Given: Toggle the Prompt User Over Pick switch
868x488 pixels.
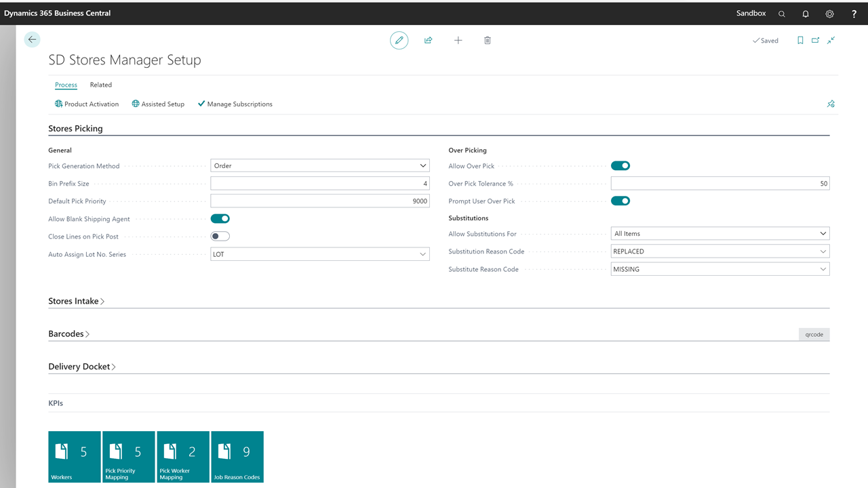Looking at the screenshot, I should click(620, 201).
